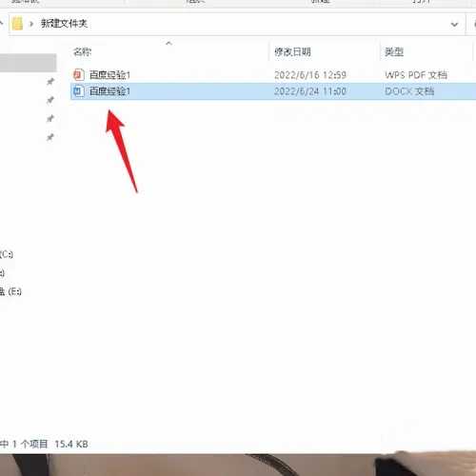Sort by the 名称 column header
476x476 pixels.
[x=83, y=51]
